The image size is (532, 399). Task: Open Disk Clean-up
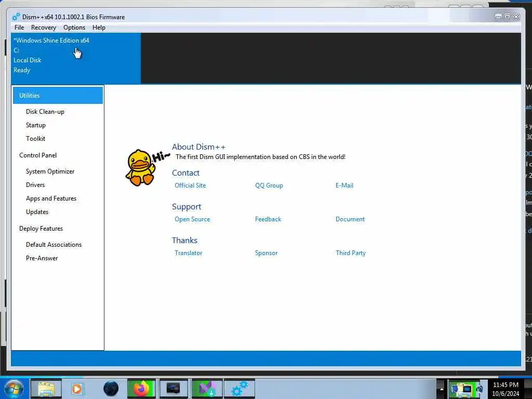point(45,112)
